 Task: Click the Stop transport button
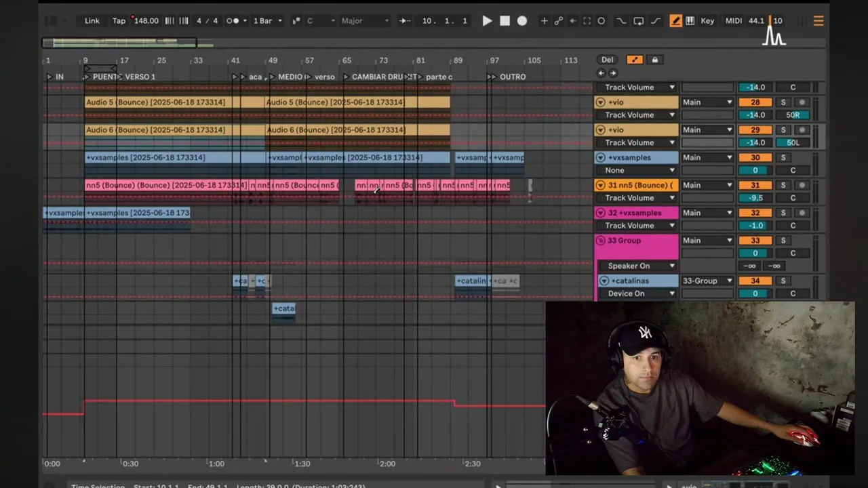[x=505, y=21]
